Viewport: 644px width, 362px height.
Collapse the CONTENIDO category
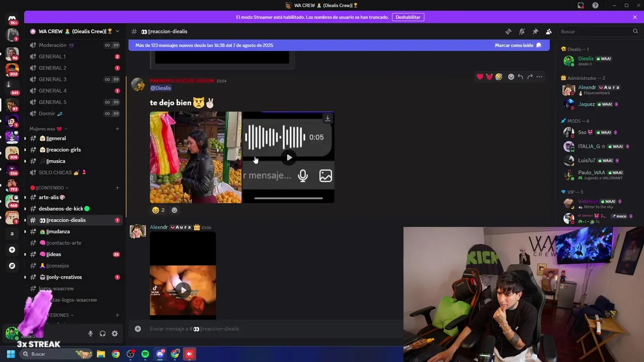click(49, 188)
